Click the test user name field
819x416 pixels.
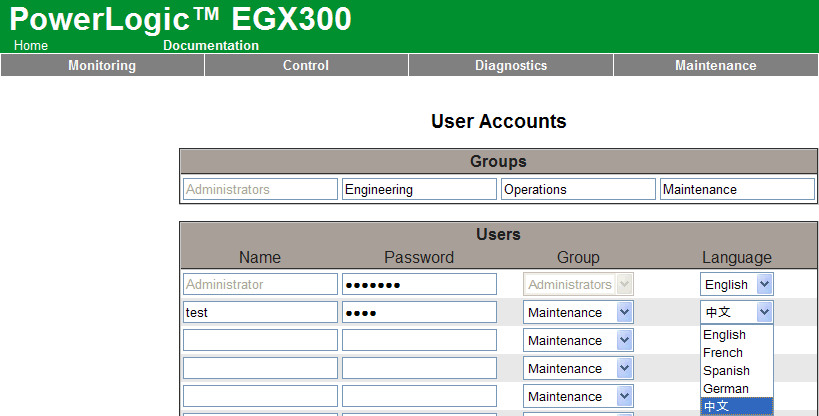pyautogui.click(x=260, y=313)
